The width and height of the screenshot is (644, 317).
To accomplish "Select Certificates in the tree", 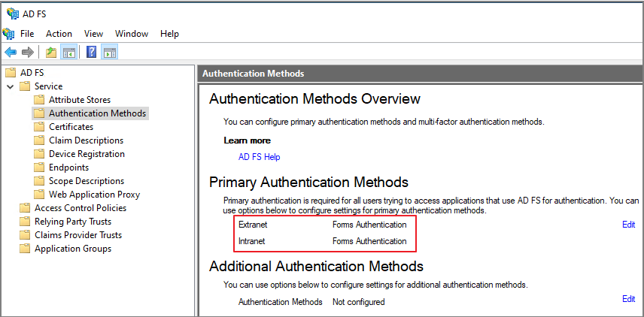I will click(71, 127).
